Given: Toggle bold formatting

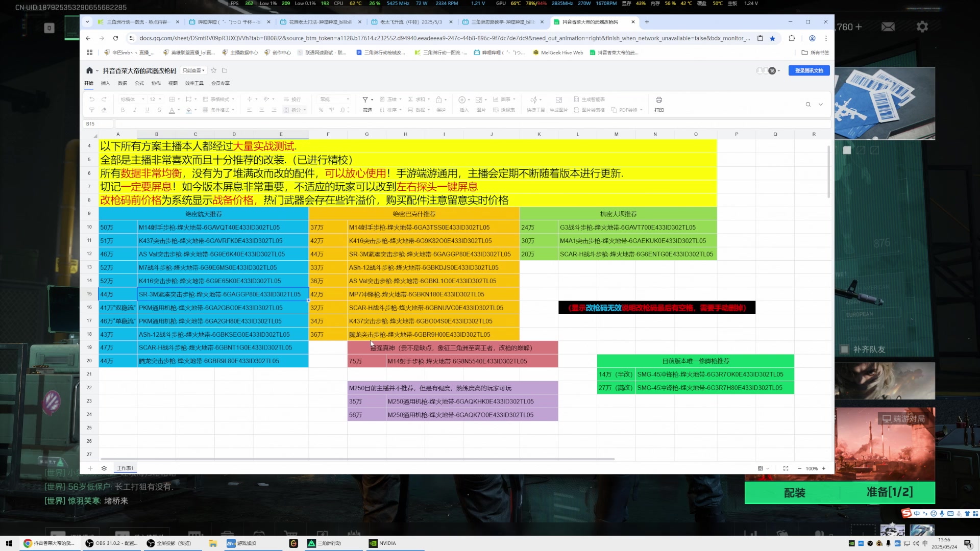Looking at the screenshot, I should (122, 110).
